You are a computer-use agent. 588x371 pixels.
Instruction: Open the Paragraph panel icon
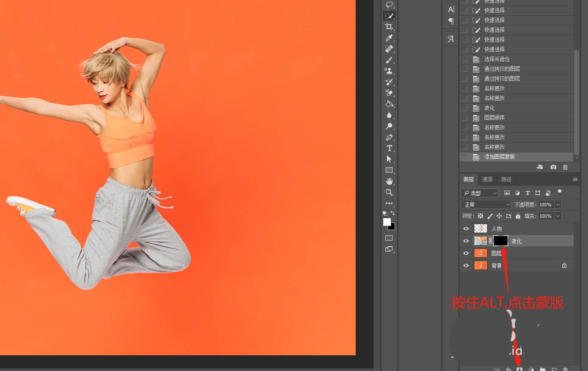[451, 21]
